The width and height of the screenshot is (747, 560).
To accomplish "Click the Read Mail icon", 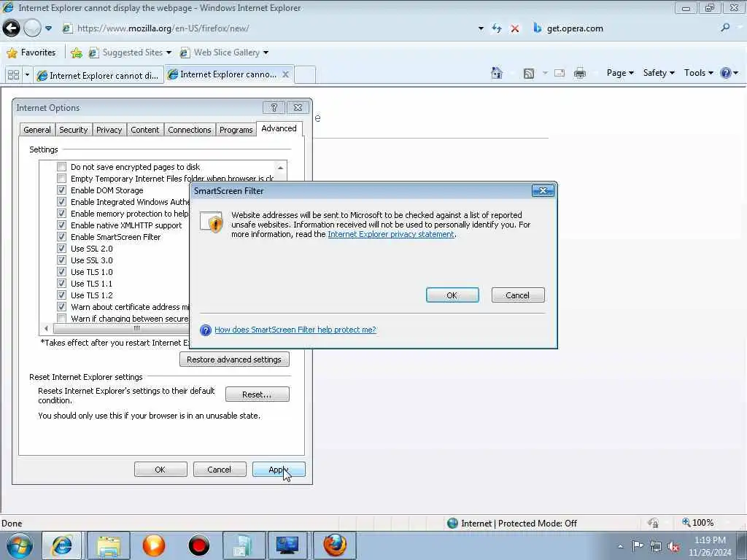I will click(x=560, y=74).
